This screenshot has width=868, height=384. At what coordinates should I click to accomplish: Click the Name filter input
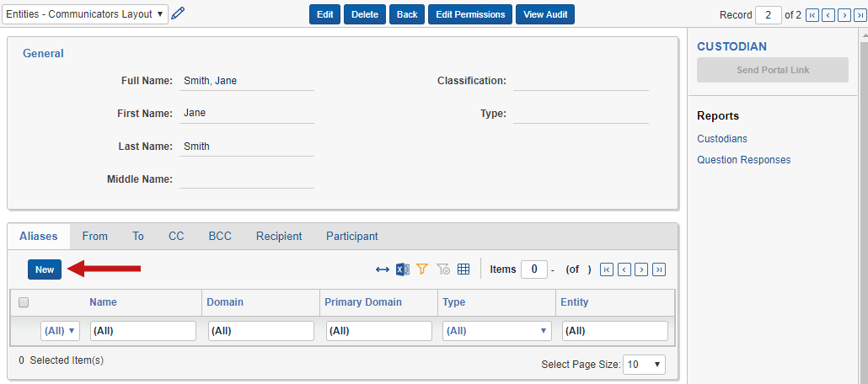coord(143,331)
